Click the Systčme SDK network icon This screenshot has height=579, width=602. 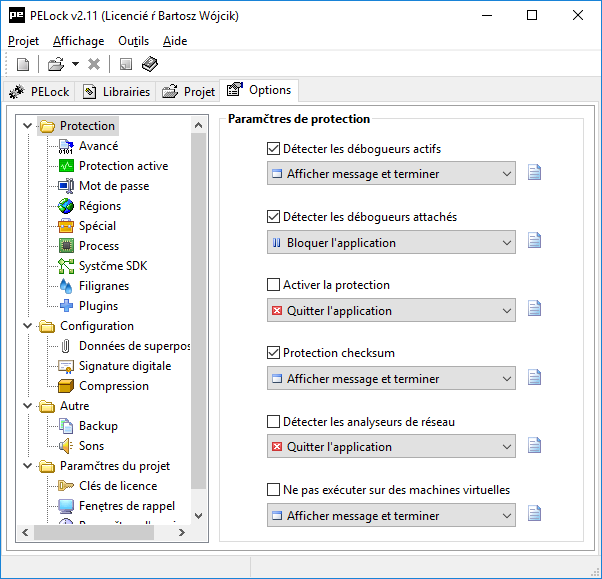pyautogui.click(x=66, y=266)
